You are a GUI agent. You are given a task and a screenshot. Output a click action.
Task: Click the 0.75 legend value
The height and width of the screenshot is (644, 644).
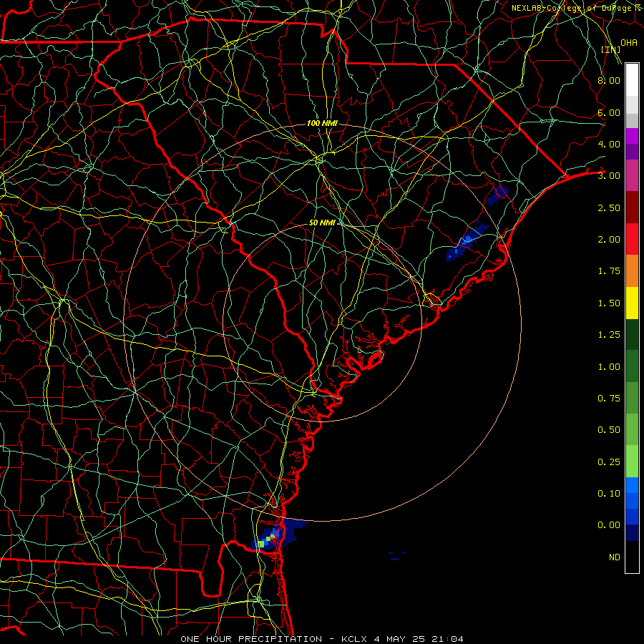609,399
